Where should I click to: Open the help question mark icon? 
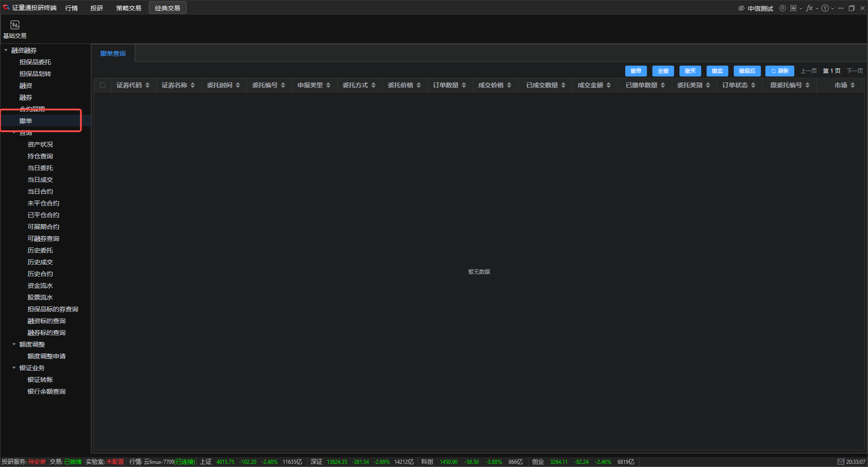click(x=825, y=8)
